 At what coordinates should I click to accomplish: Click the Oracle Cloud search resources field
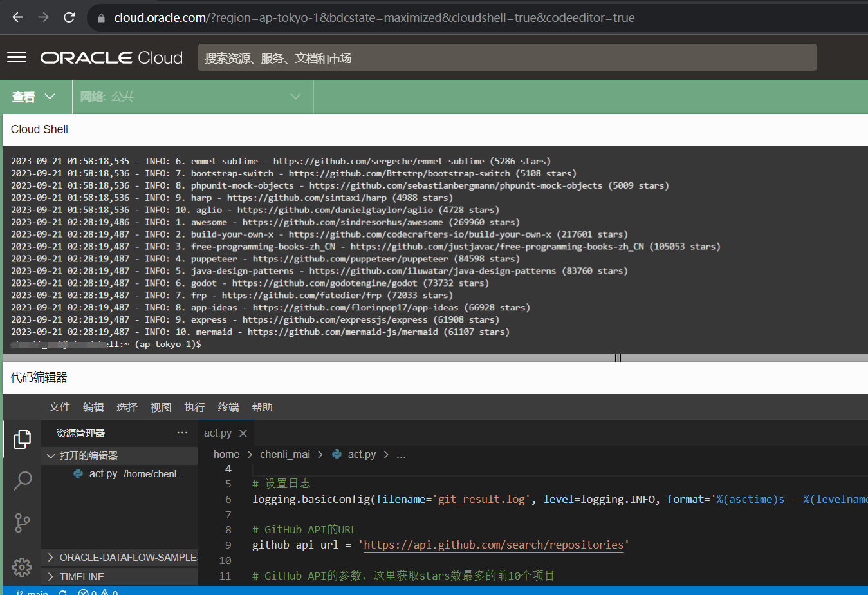[507, 58]
